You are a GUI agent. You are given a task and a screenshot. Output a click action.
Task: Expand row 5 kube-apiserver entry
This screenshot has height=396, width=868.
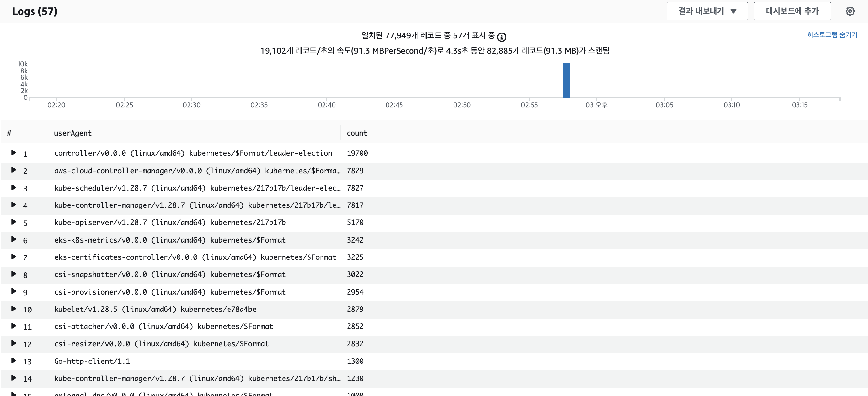click(13, 222)
